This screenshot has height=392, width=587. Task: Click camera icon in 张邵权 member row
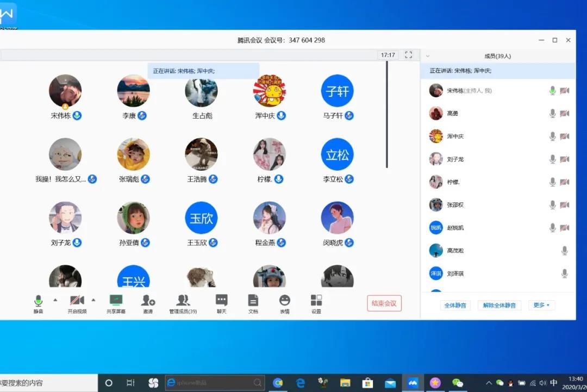(x=565, y=205)
